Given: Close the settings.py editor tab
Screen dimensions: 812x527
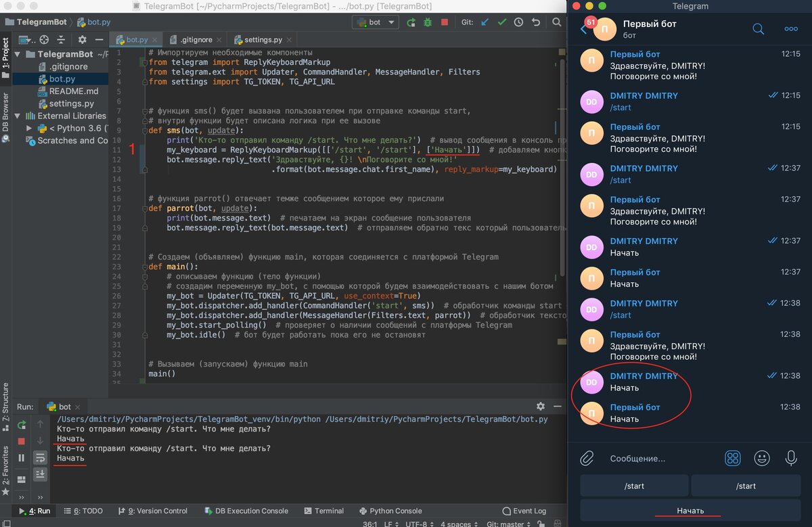Looking at the screenshot, I should (x=288, y=40).
